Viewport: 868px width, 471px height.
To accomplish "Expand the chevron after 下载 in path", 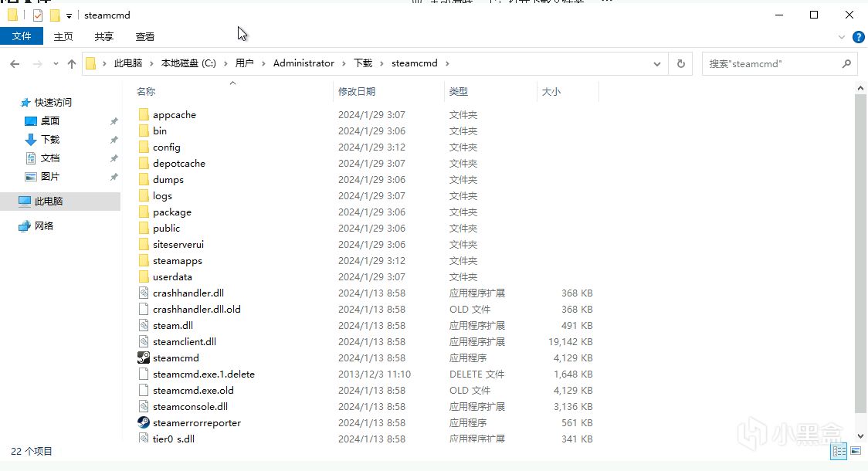I will 381,63.
